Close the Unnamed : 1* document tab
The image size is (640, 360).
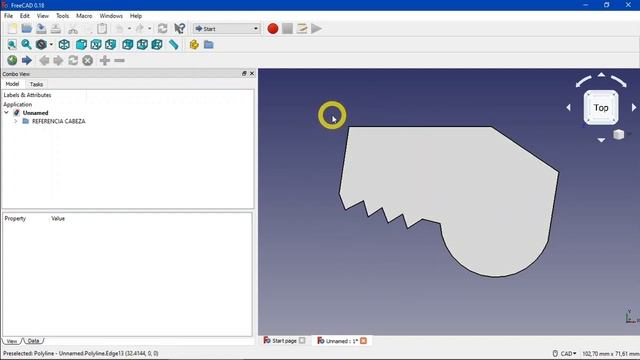pyautogui.click(x=363, y=340)
